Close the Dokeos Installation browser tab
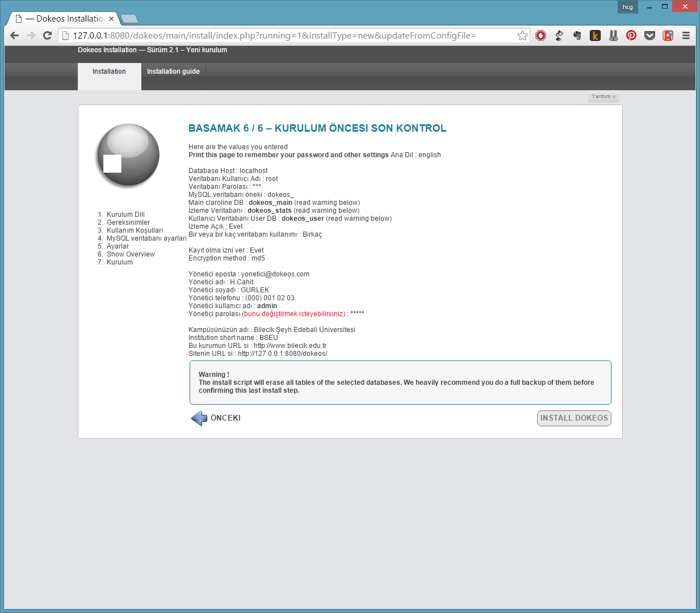 [x=111, y=19]
